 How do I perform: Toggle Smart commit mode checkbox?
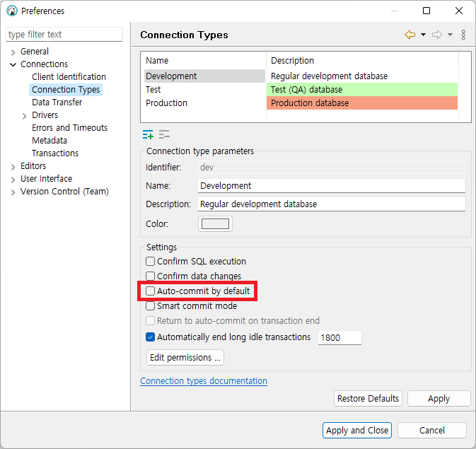coord(150,306)
